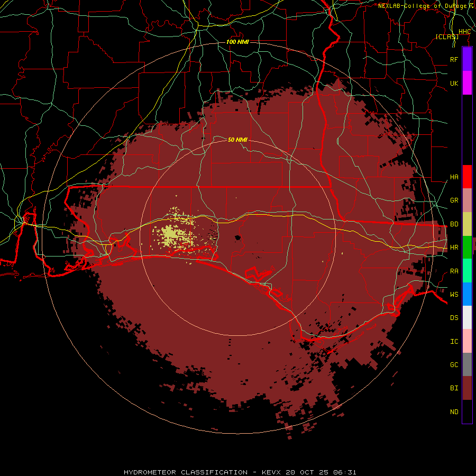Click the light pink IC legend swatch

pyautogui.click(x=467, y=341)
